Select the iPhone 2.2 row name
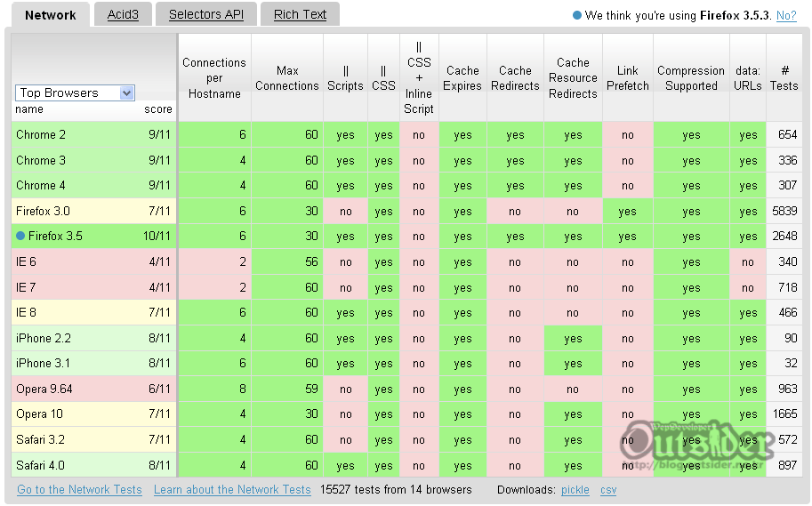This screenshot has height=506, width=812. [44, 338]
